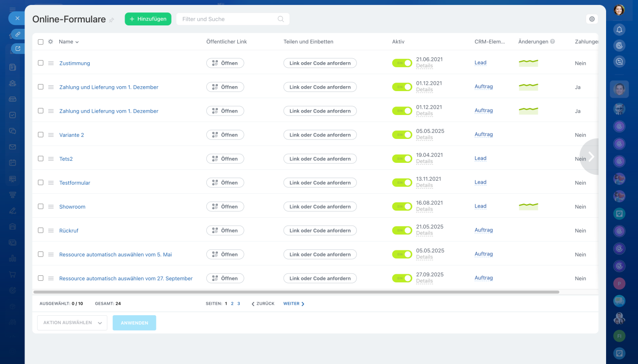Click the horizontal scrollbar below the table
638x364 pixels.
296,292
